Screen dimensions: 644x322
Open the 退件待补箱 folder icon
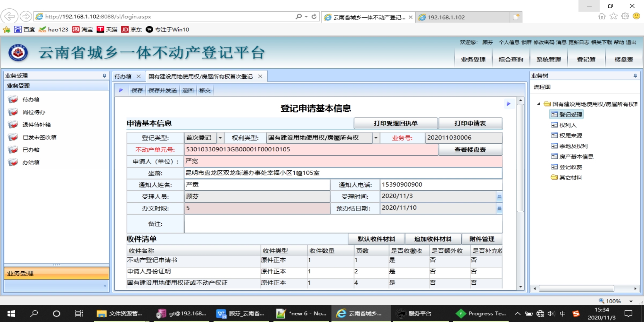tap(13, 125)
